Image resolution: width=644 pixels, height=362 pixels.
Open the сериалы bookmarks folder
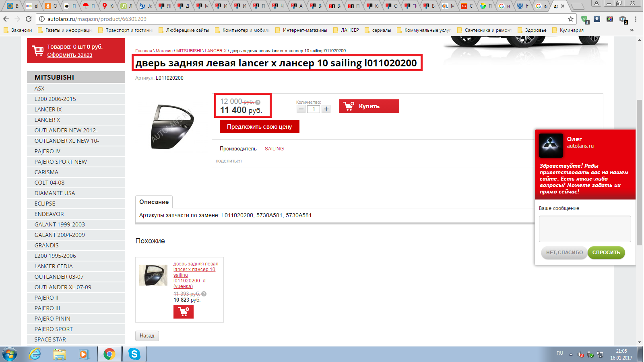pyautogui.click(x=378, y=30)
